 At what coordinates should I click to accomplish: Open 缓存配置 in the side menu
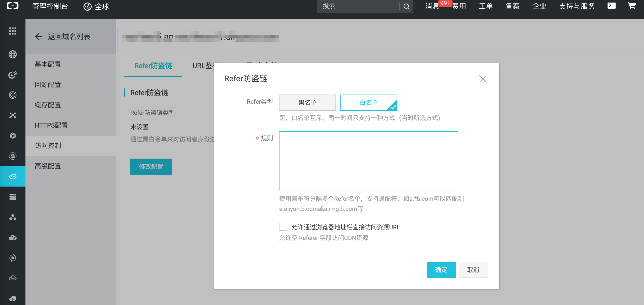coord(48,105)
